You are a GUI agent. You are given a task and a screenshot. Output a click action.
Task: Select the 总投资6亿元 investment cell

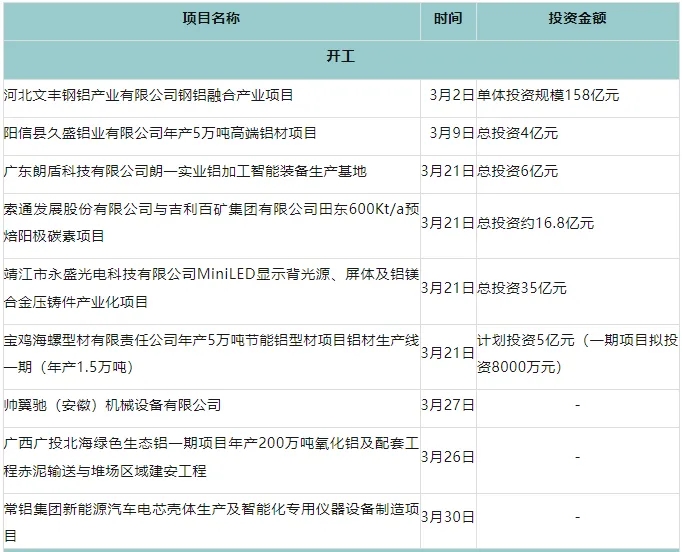tap(517, 171)
